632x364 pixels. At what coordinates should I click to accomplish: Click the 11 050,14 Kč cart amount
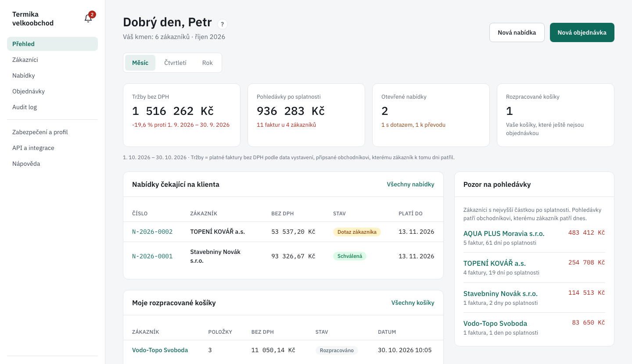[x=273, y=350]
